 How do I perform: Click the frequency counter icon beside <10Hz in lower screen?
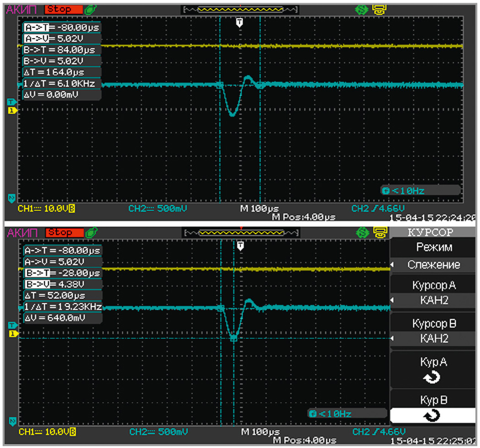[x=312, y=414]
